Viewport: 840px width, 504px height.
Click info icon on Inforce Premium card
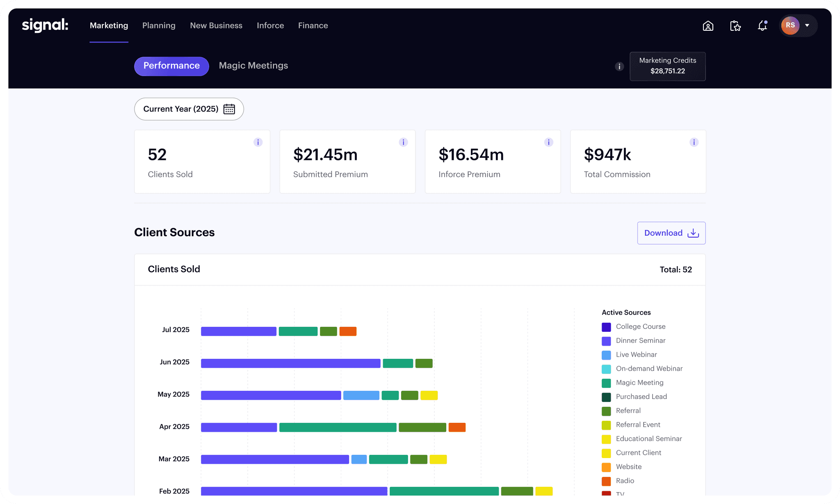coord(549,142)
